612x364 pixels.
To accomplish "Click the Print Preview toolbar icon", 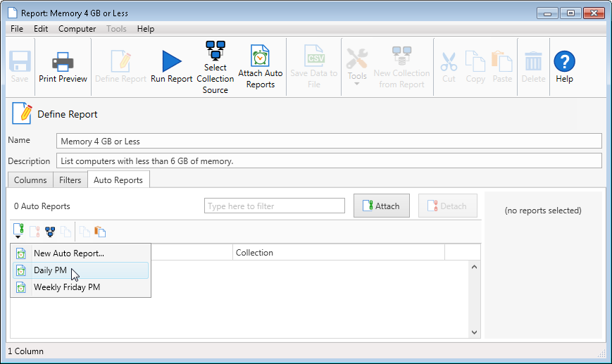I will point(63,67).
